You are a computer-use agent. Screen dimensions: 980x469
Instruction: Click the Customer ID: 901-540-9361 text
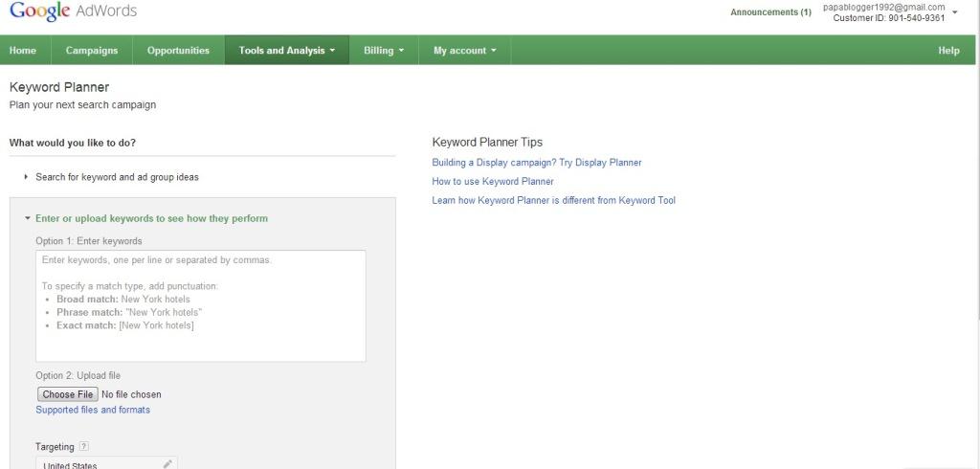point(889,18)
